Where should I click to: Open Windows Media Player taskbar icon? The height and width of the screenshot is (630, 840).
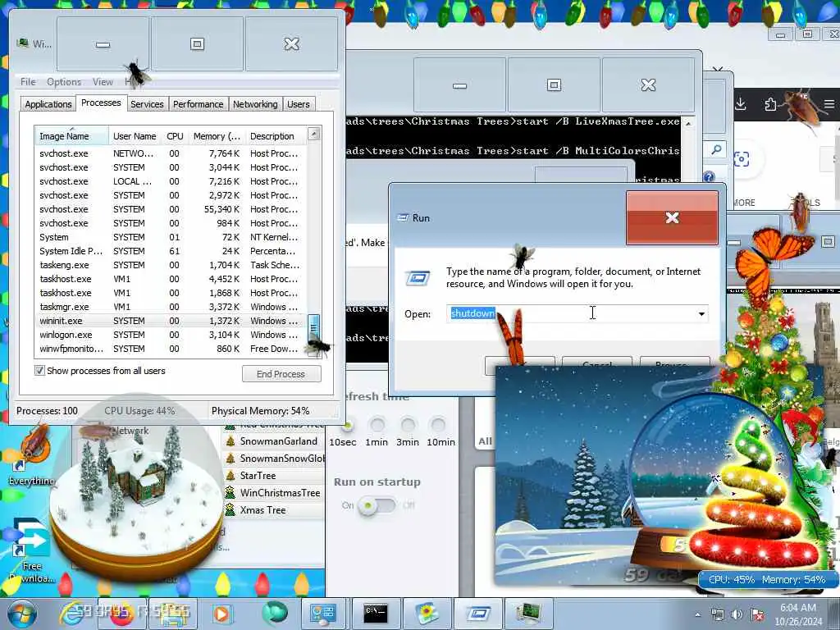point(221,614)
